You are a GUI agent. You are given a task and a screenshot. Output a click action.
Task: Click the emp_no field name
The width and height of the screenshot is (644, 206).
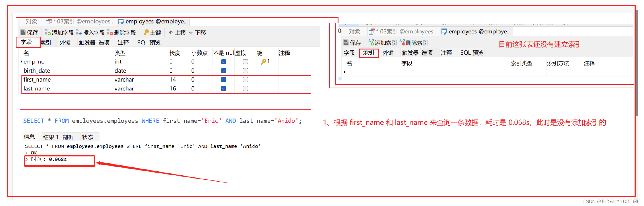34,61
